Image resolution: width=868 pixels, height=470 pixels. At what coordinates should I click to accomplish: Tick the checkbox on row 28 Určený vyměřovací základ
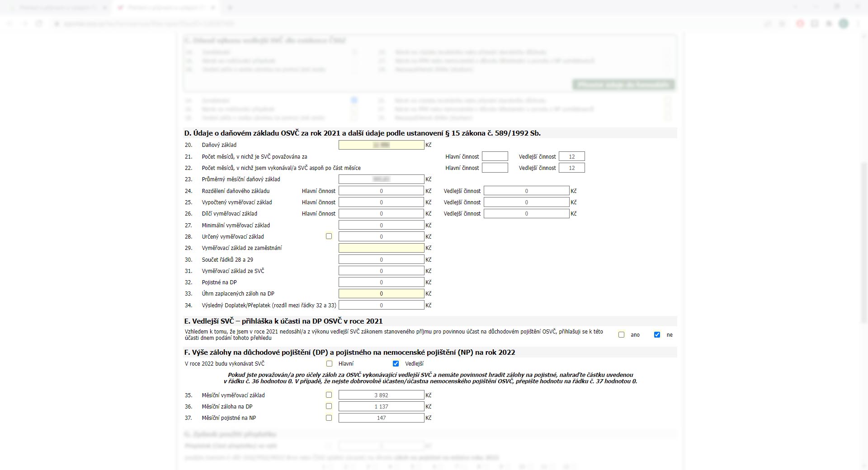[329, 236]
